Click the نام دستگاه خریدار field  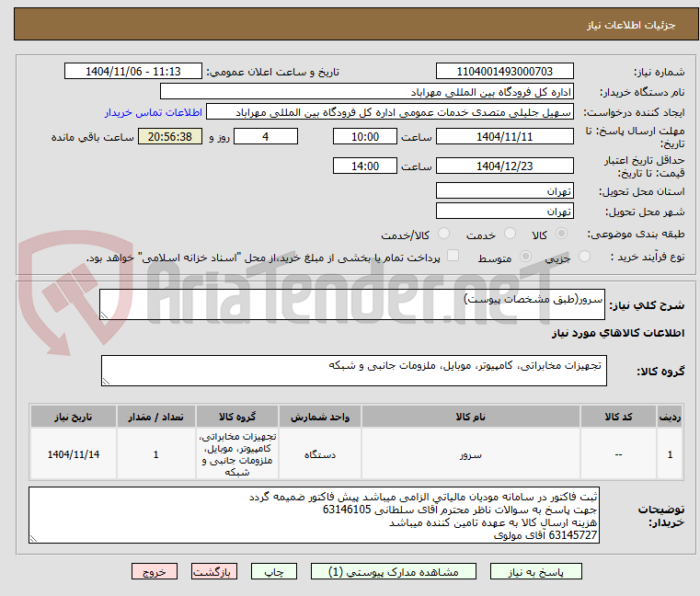366,92
